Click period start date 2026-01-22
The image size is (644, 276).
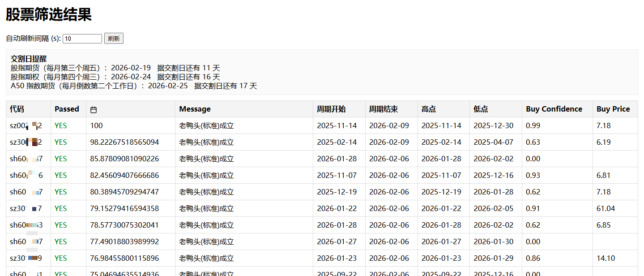(x=337, y=208)
